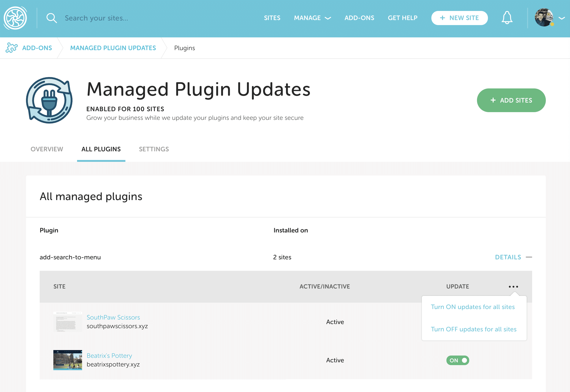The image size is (570, 392).
Task: Click the minus icon beside DETAILS
Action: coord(529,257)
